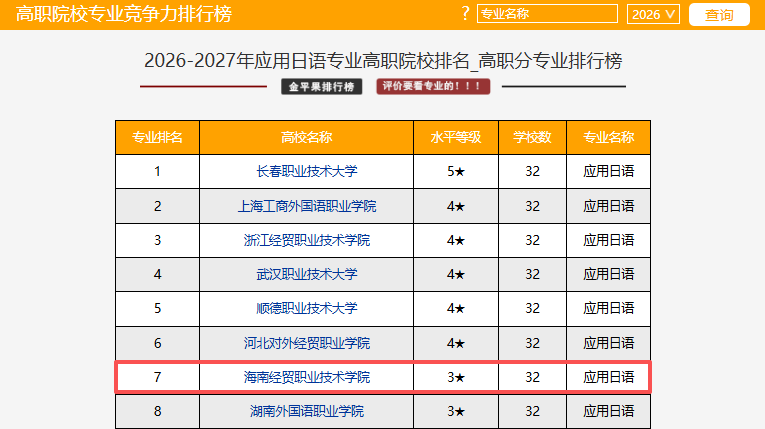
Task: Click the 金平果排行榜 badge
Action: click(322, 87)
